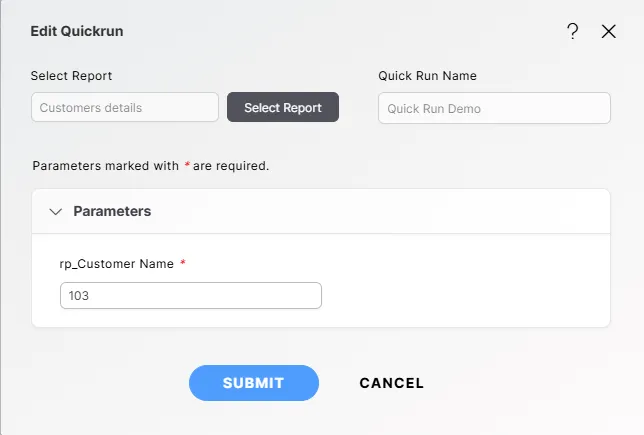
Task: Click into the Quick Run Name field
Action: [494, 108]
